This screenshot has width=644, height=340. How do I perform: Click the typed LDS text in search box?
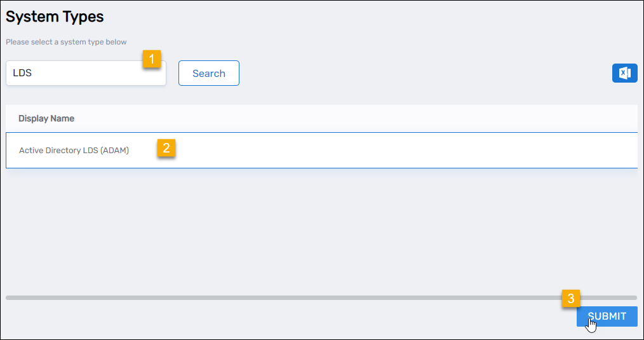click(22, 73)
